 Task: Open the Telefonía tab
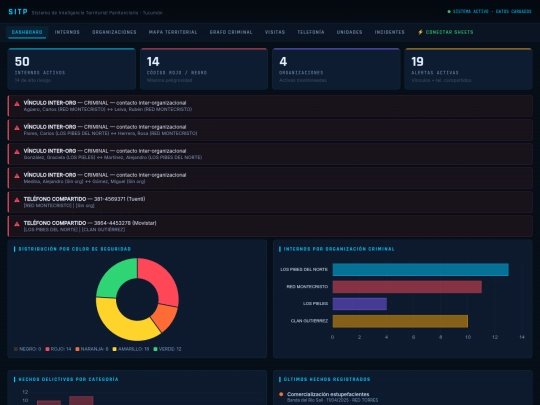tap(311, 32)
